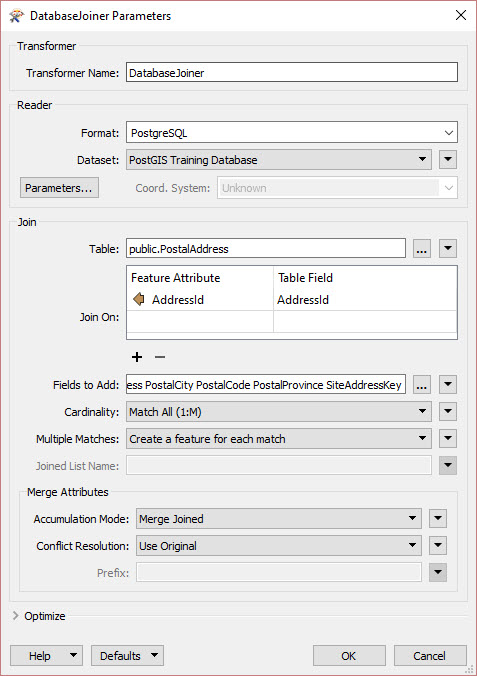Open the arrow menu beside the Dataset field

(448, 160)
